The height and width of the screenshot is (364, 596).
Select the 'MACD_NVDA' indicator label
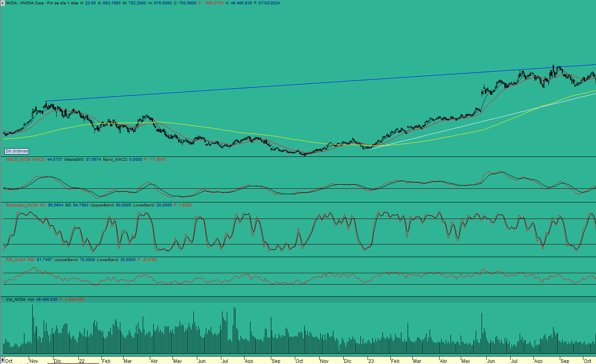(x=18, y=160)
